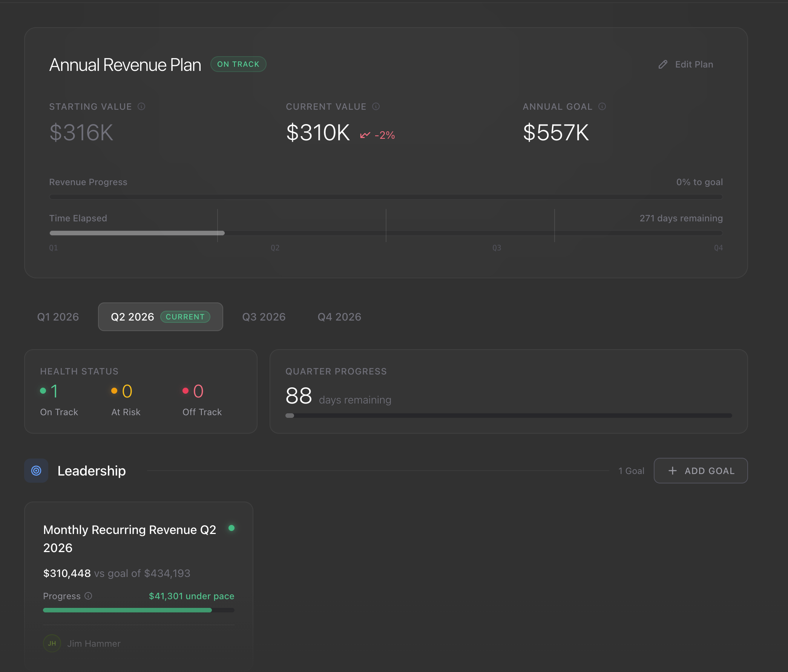Select the Q2 2026 current tab
This screenshot has width=788, height=672.
[x=161, y=317]
